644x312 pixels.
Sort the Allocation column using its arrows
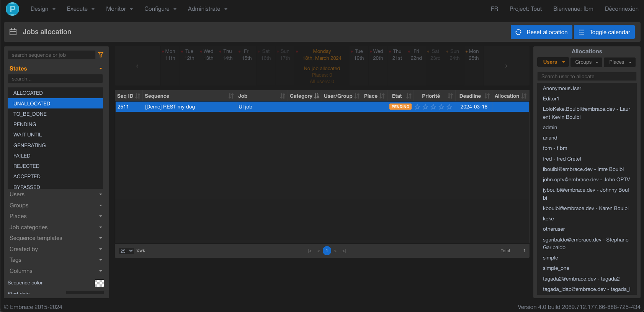point(524,96)
